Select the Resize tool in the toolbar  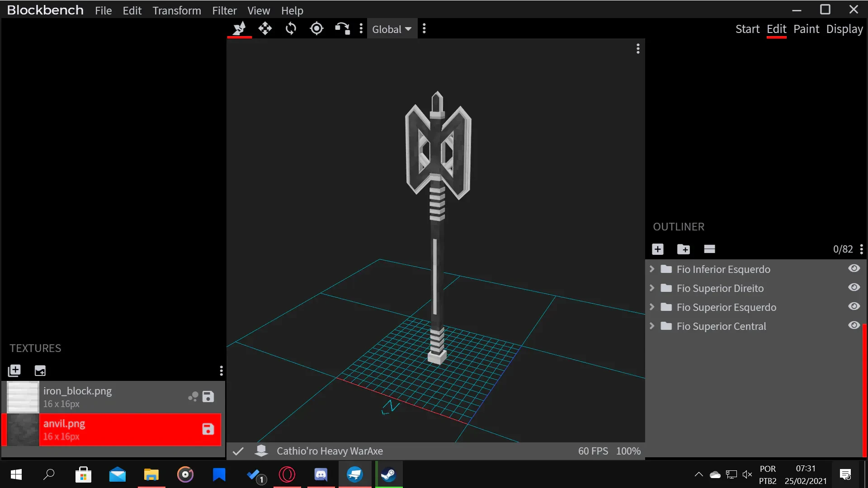[239, 29]
